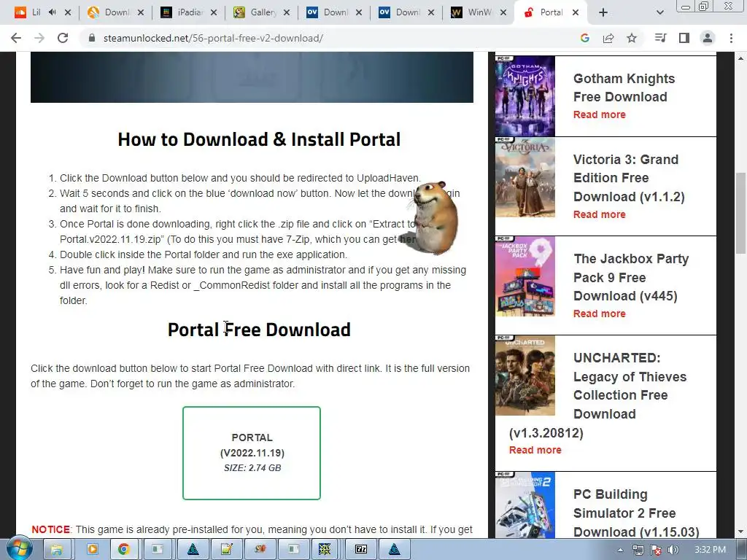Show hidden system tray icons
Image resolution: width=747 pixels, height=560 pixels.
[x=620, y=550]
